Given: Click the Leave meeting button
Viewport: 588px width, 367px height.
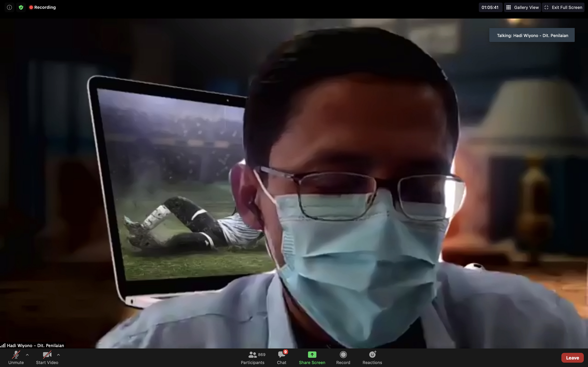Looking at the screenshot, I should click(x=572, y=358).
